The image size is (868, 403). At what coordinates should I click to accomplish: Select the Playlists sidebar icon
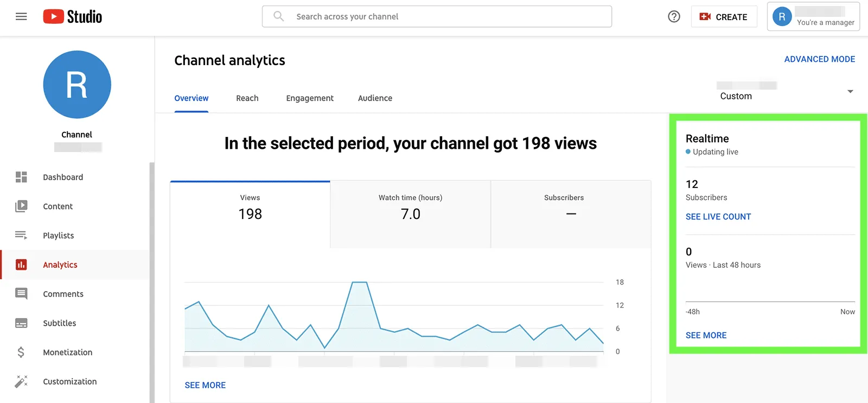21,235
